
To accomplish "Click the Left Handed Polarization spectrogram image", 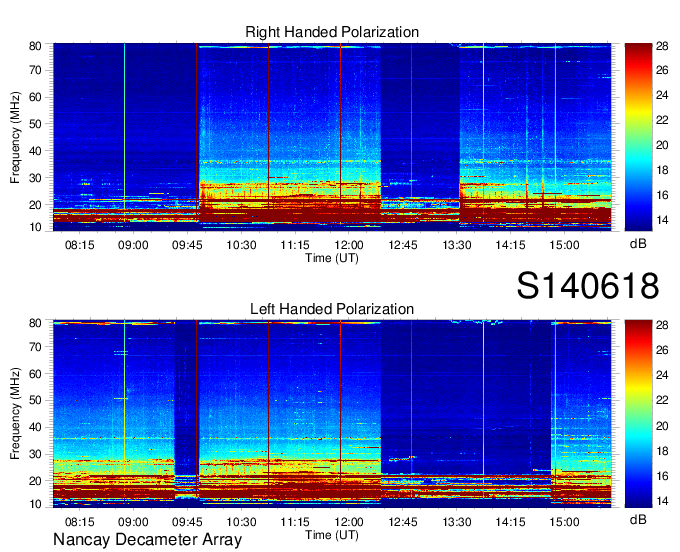I will coord(332,414).
